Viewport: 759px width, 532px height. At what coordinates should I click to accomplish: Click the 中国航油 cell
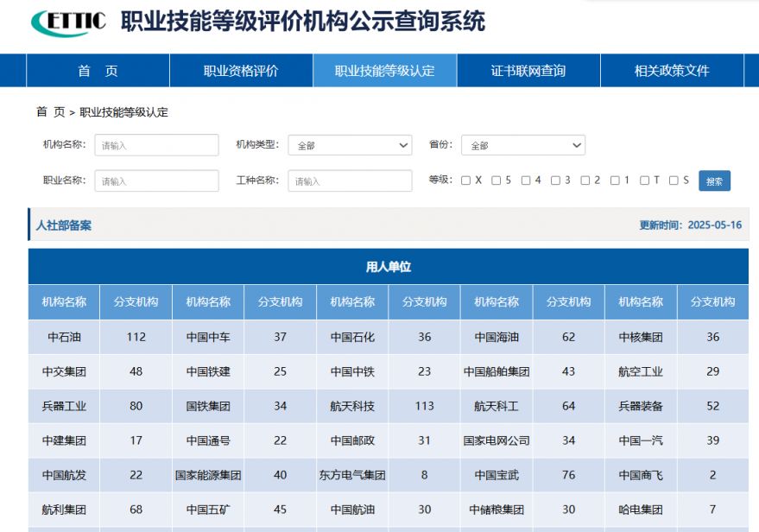[352, 510]
